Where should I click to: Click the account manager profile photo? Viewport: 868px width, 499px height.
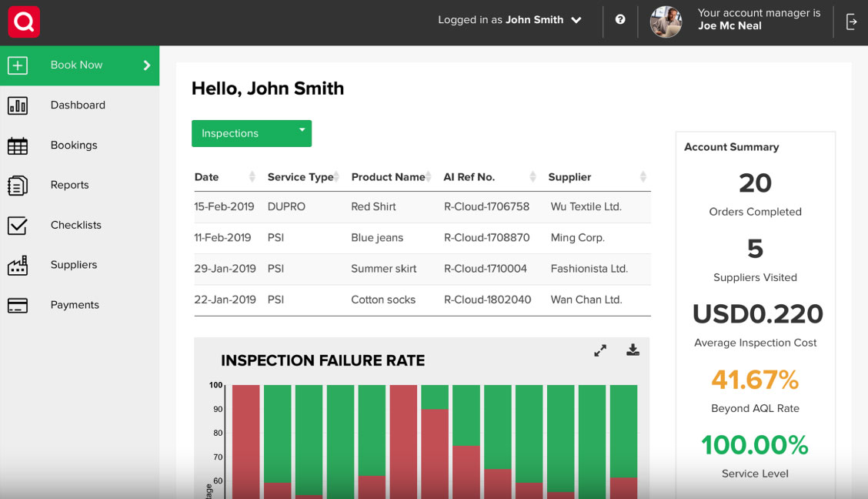(x=666, y=22)
